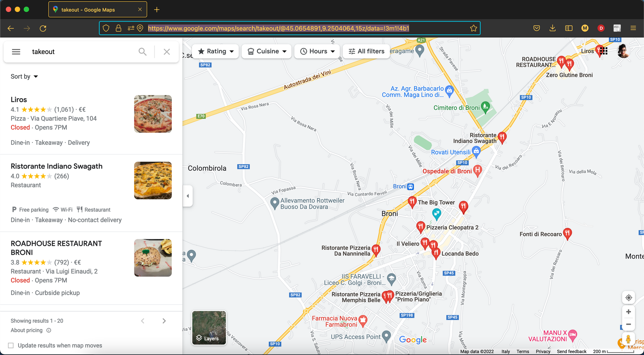This screenshot has height=355, width=644.
Task: Select Pizzeria Cleopatra 2 map pin
Action: point(421,227)
